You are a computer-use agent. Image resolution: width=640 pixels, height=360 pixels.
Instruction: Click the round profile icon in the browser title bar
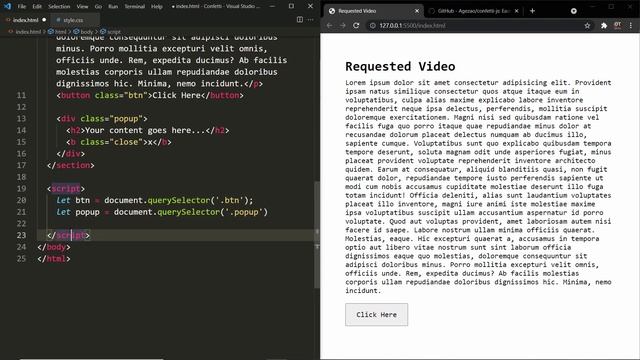[x=573, y=11]
